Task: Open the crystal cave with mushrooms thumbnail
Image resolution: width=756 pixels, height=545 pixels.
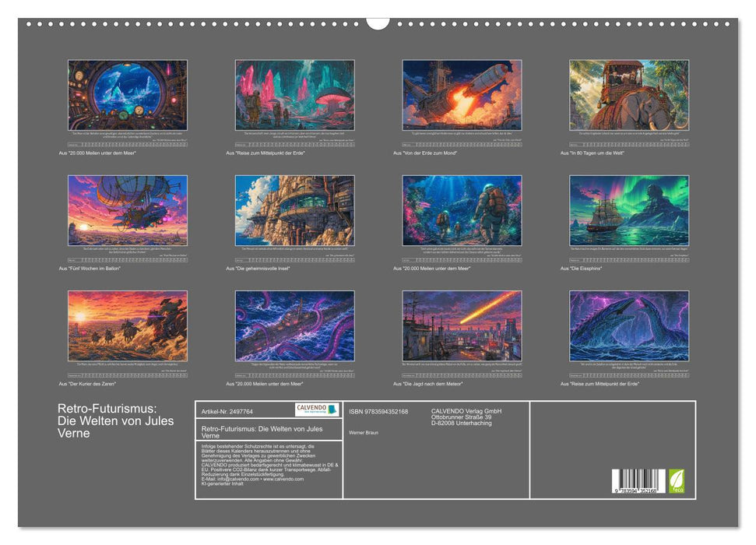Action: pos(294,95)
